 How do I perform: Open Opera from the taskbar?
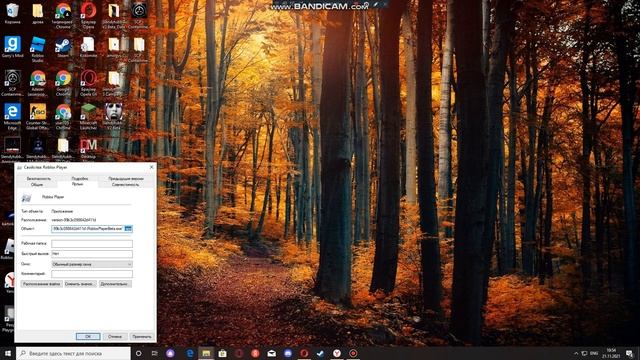point(304,353)
